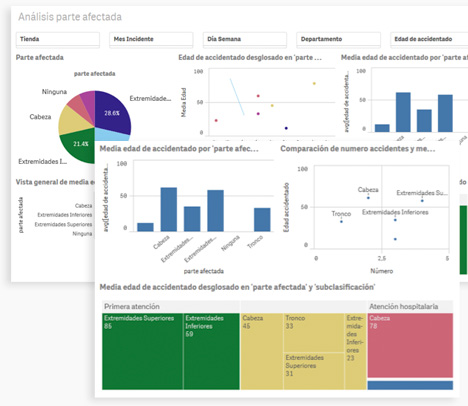Open the Tienda filter pane
Image resolution: width=468 pixels, height=406 pixels.
click(x=58, y=39)
